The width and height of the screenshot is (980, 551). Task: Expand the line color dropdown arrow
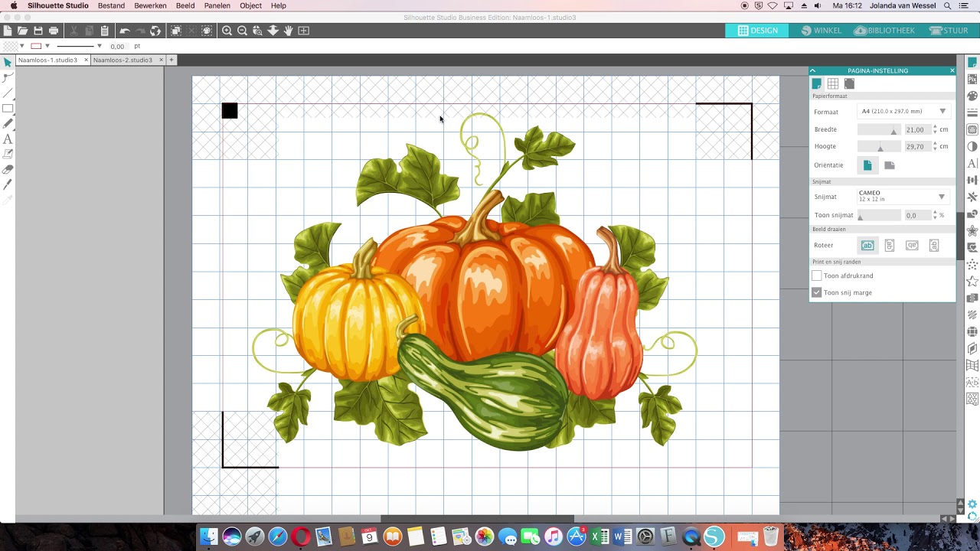coord(47,46)
